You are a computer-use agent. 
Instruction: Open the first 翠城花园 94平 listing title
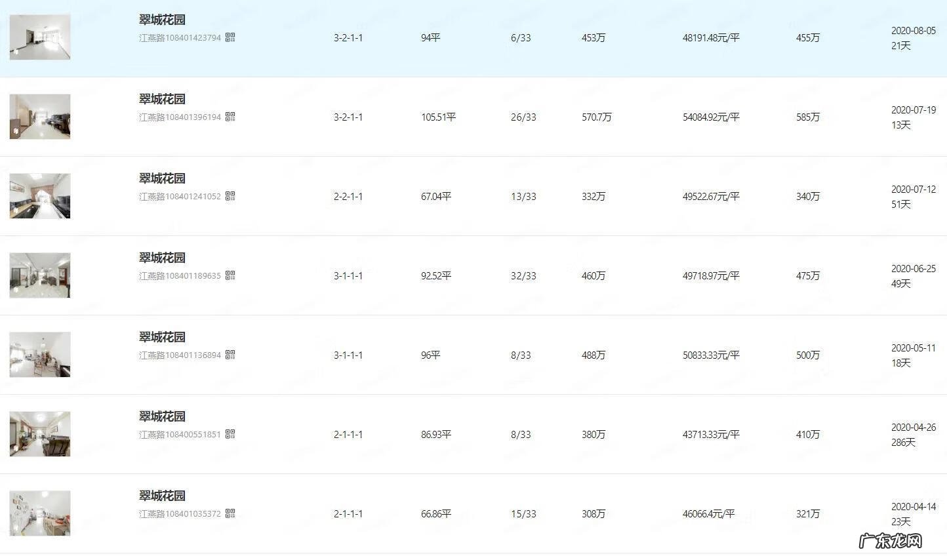tap(161, 20)
